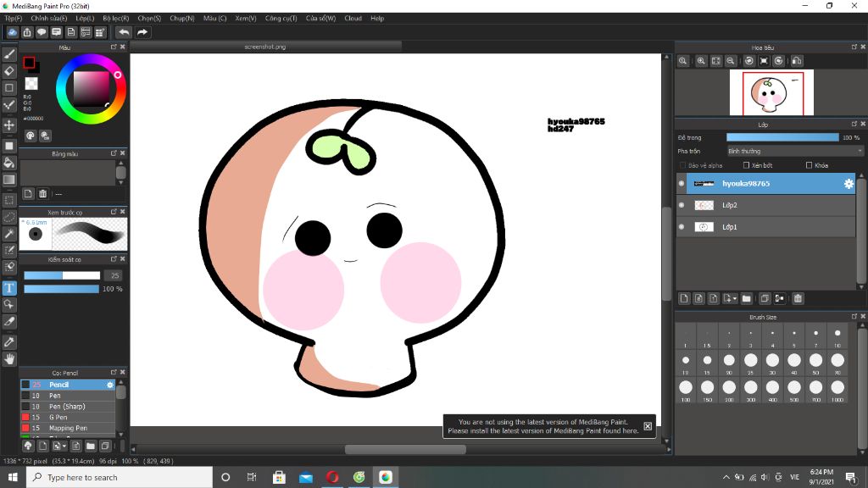868x488 pixels.
Task: Select the Text tool
Action: [x=9, y=288]
